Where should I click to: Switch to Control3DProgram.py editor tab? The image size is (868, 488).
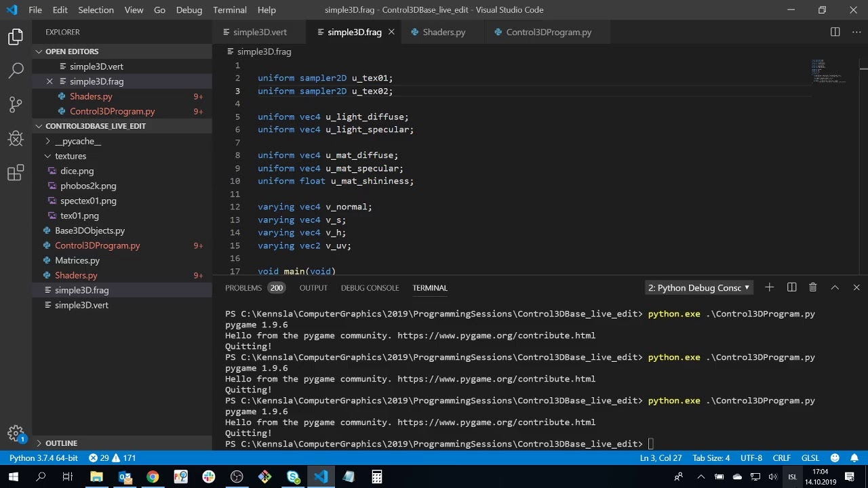coord(549,32)
